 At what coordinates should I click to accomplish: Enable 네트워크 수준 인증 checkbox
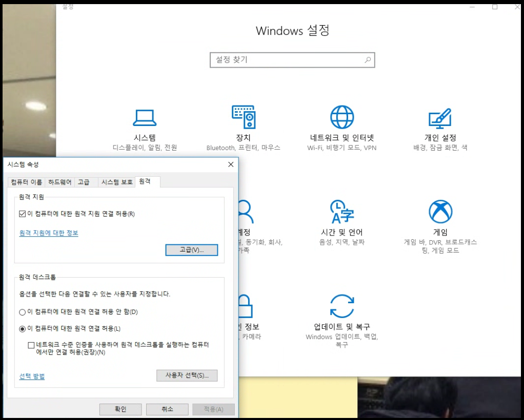click(x=32, y=345)
